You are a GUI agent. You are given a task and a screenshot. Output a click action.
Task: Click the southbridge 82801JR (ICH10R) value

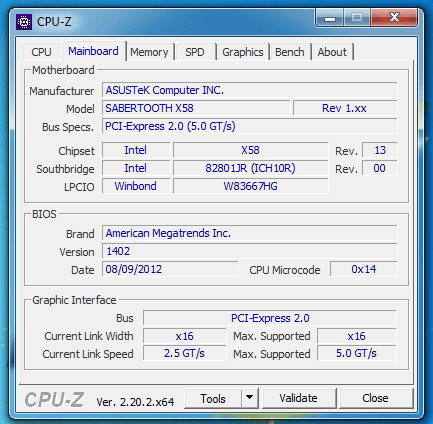coord(250,168)
